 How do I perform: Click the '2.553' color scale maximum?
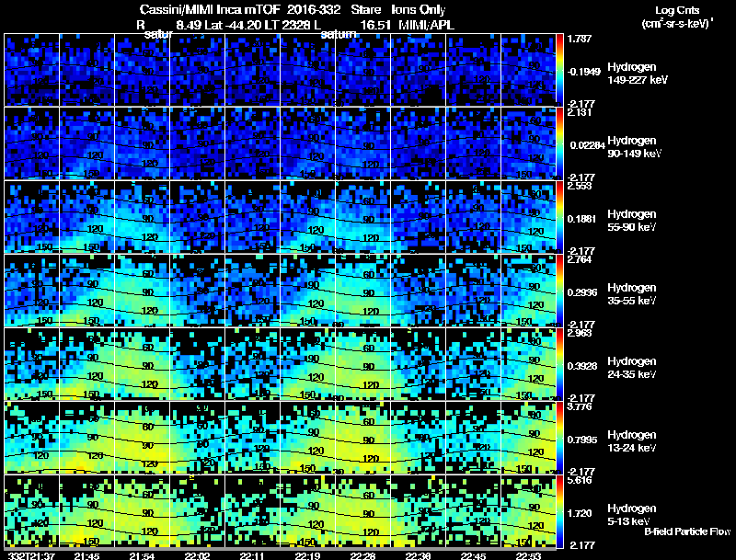(x=580, y=186)
